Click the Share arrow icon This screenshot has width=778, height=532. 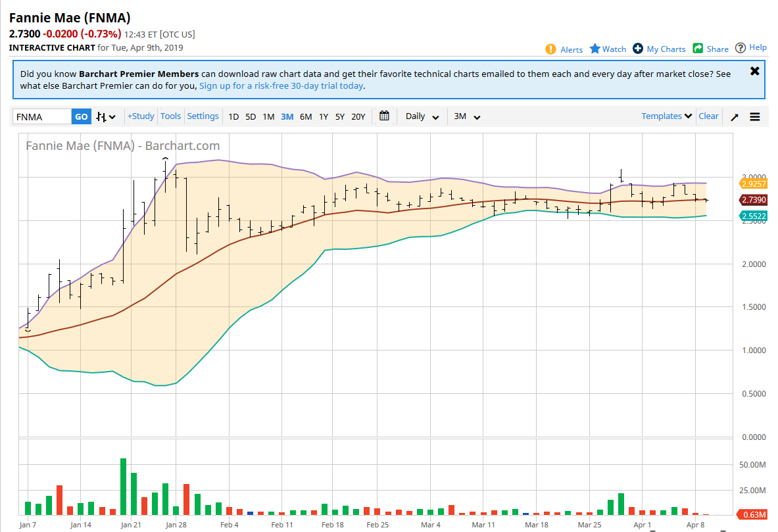[698, 48]
